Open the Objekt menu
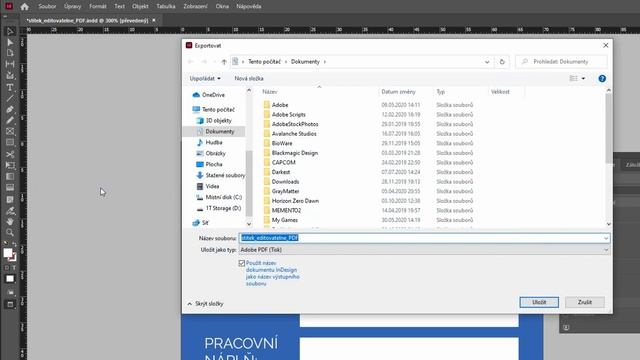The width and height of the screenshot is (640, 360). click(x=140, y=7)
